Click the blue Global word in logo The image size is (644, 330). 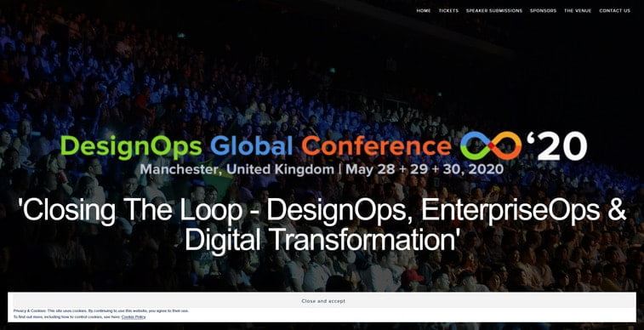251,145
